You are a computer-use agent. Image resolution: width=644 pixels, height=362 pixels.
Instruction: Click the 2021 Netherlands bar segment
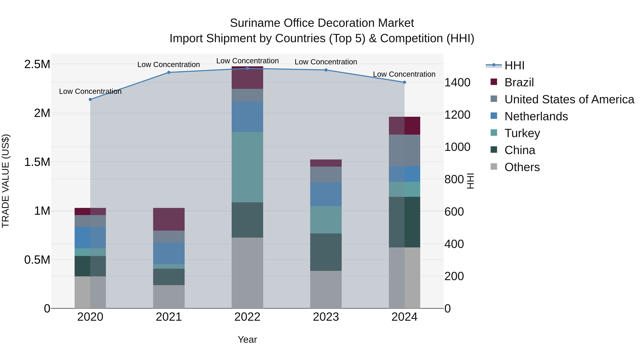[x=169, y=253]
